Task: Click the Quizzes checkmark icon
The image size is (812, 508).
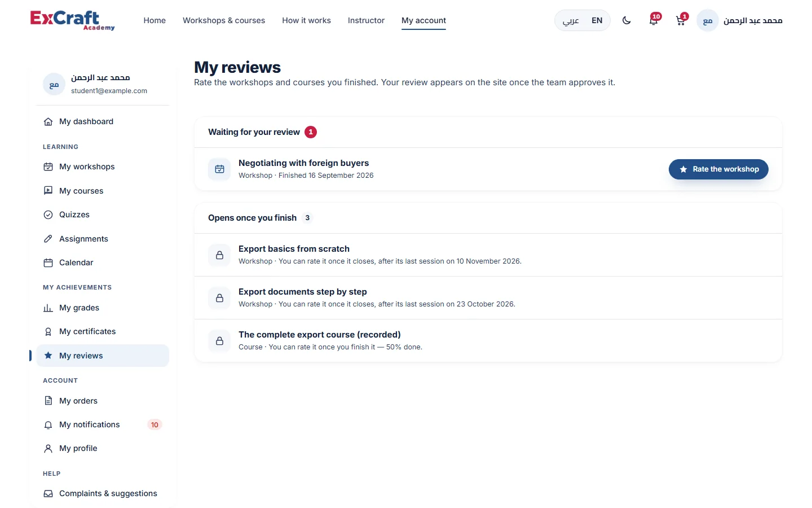Action: tap(48, 214)
